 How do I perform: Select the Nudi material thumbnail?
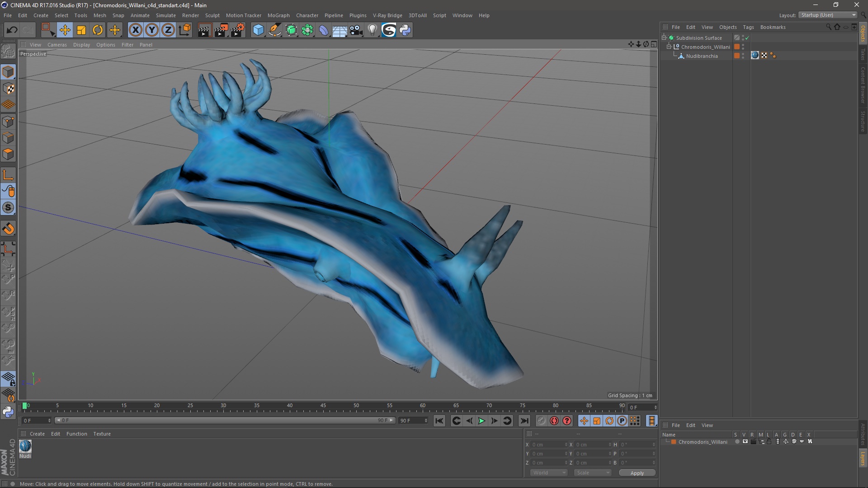click(x=25, y=446)
